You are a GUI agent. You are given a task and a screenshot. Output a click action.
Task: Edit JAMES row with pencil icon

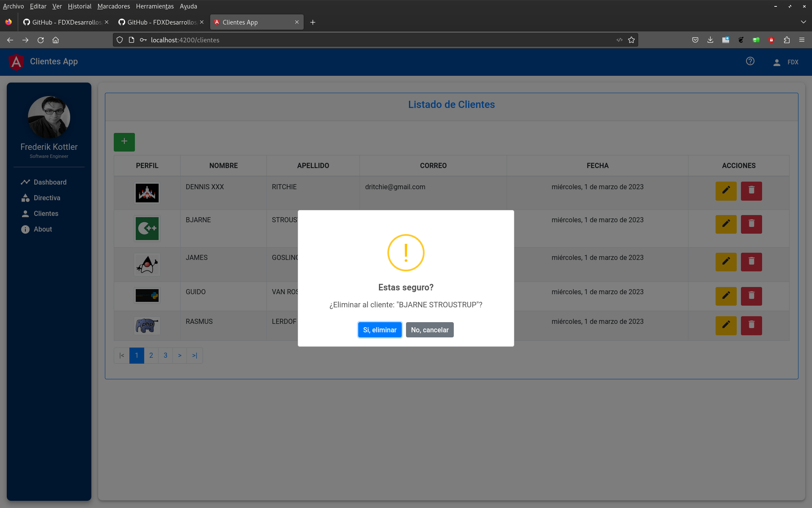coord(726,262)
